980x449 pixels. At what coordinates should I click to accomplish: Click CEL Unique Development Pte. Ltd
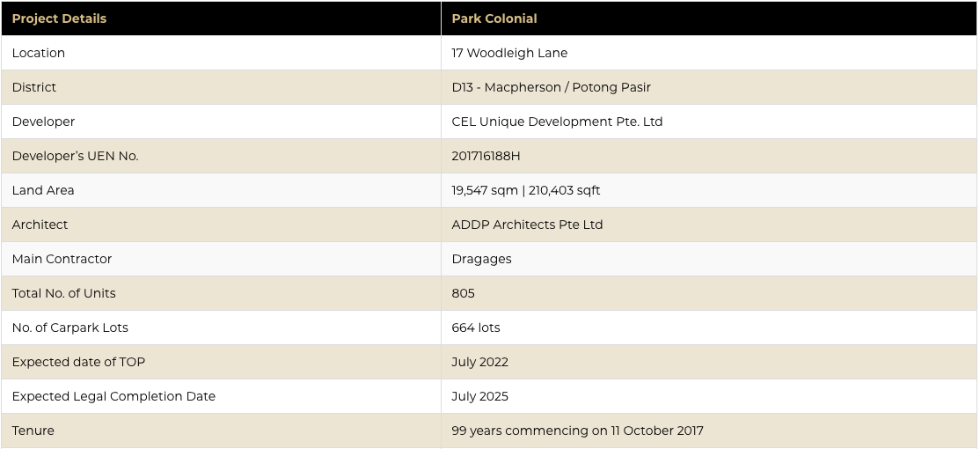[557, 122]
